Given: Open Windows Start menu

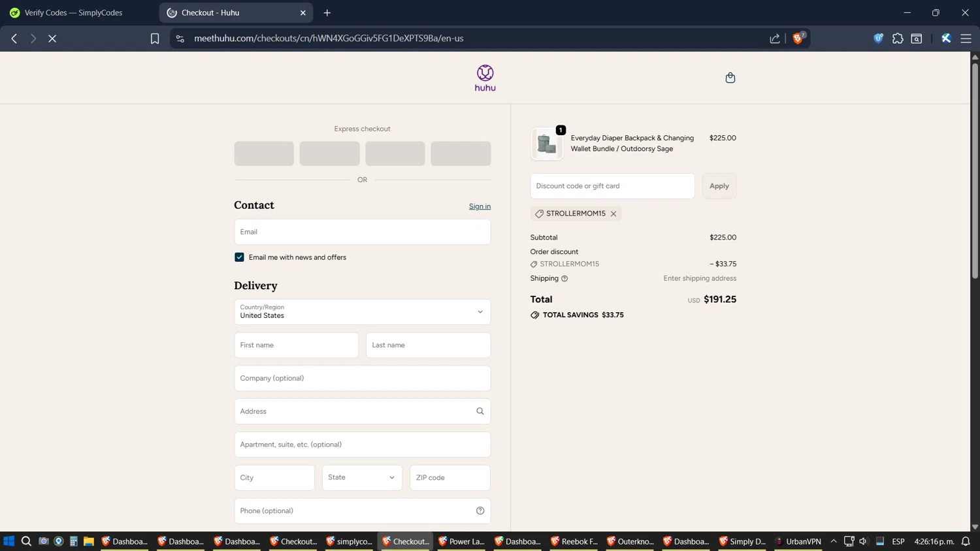Looking at the screenshot, I should click(x=9, y=541).
